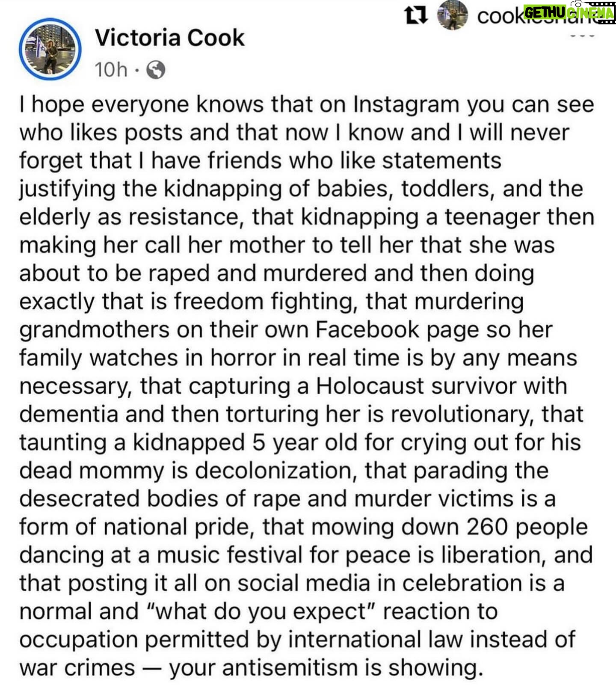The height and width of the screenshot is (688, 616).
Task: Click the globe public-visibility icon
Action: pyautogui.click(x=156, y=70)
